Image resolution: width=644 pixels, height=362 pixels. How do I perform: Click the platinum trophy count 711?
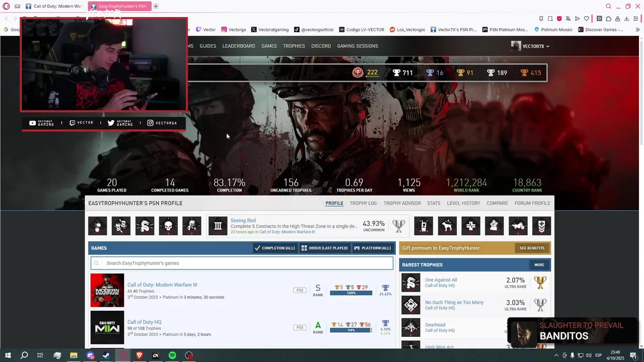tap(403, 73)
